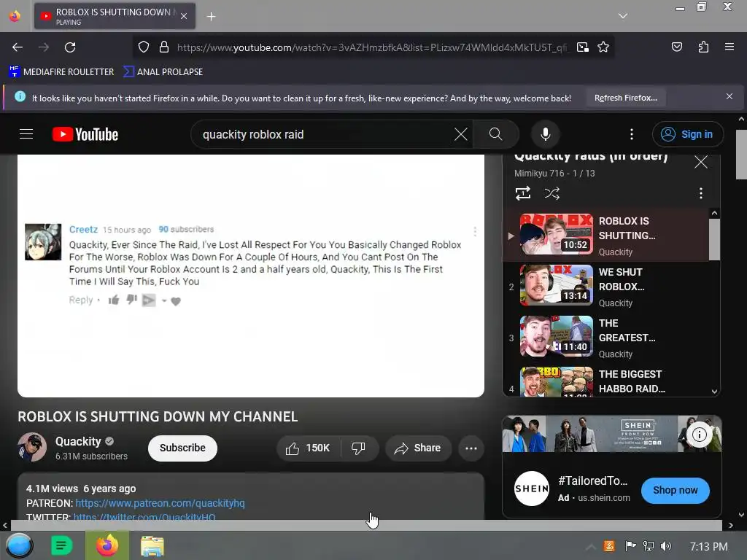Share this video

click(417, 448)
